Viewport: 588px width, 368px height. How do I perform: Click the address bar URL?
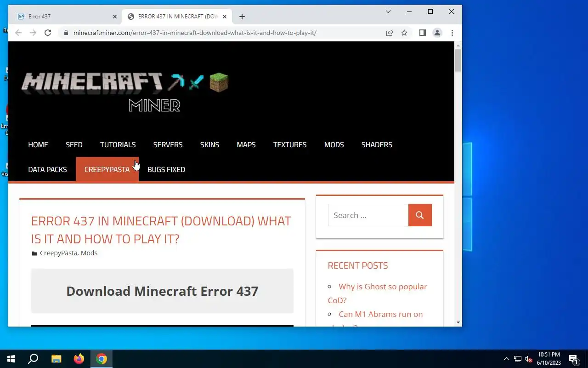(x=195, y=33)
